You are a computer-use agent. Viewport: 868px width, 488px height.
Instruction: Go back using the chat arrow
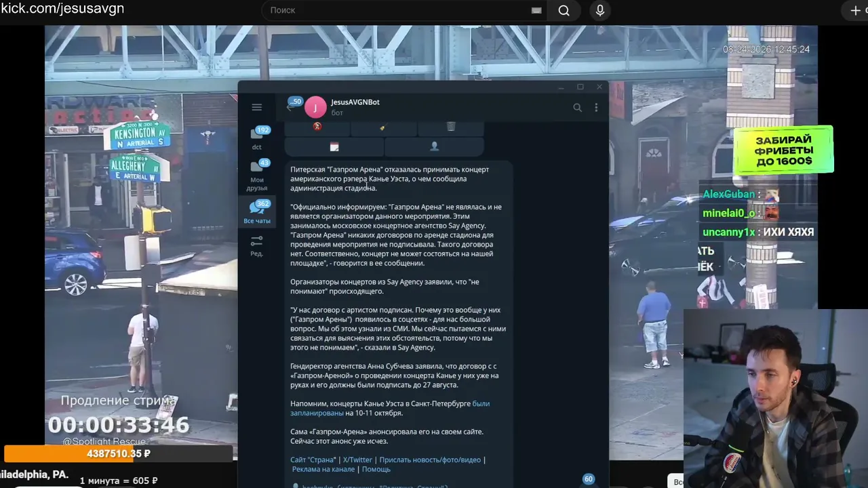tap(289, 107)
